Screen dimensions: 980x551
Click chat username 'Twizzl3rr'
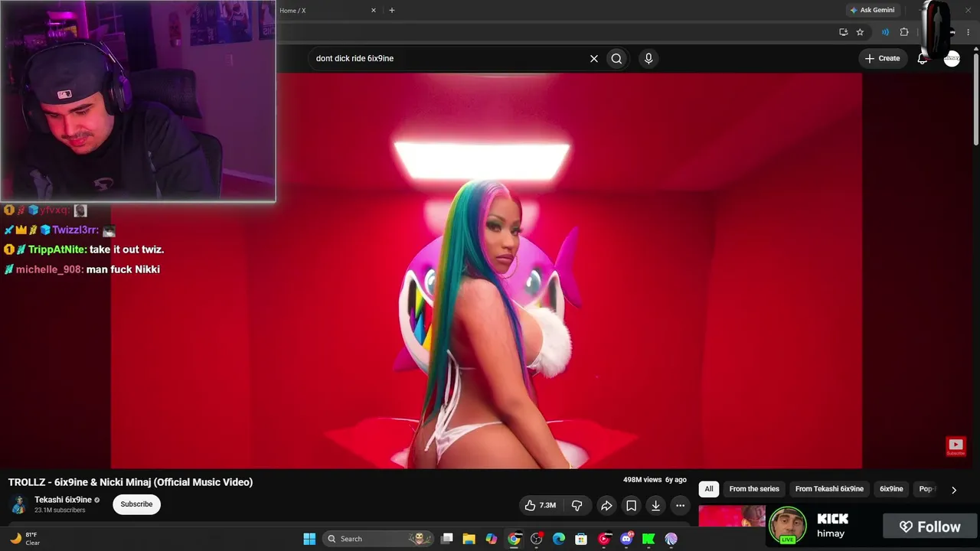(75, 230)
